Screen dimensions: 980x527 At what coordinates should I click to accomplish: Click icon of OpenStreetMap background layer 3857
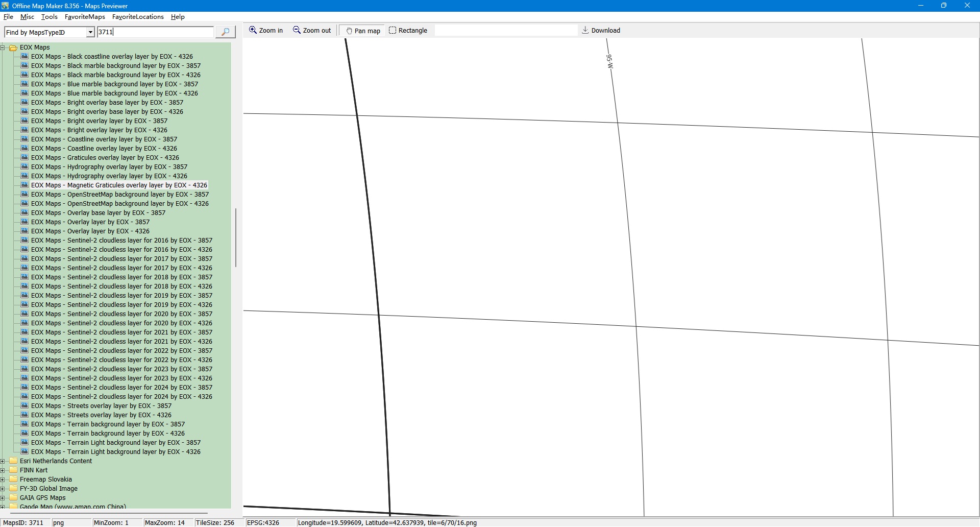point(24,195)
